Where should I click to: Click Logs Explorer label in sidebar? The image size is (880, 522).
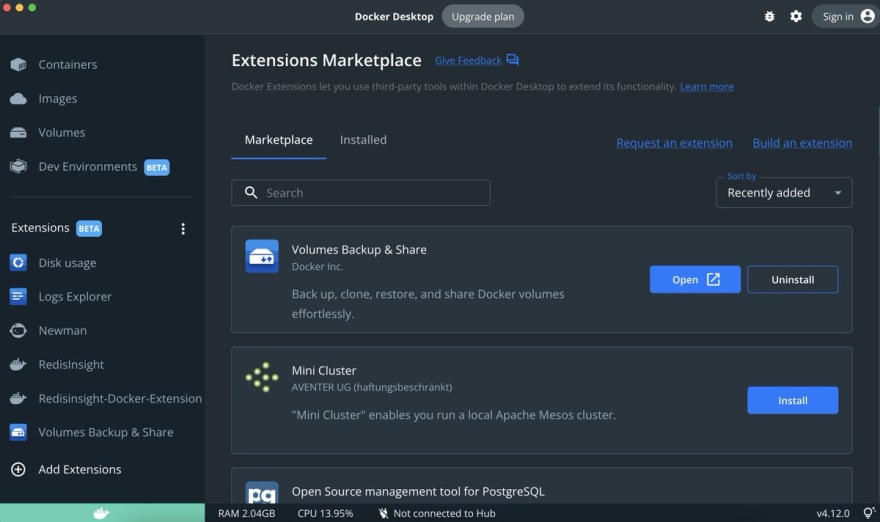point(75,296)
